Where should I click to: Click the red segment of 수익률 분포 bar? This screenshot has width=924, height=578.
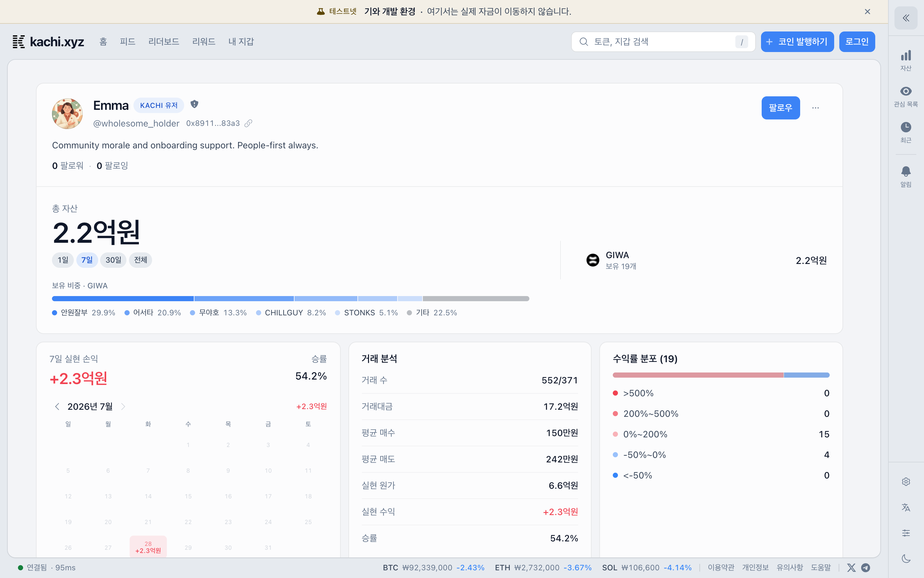[x=698, y=375]
